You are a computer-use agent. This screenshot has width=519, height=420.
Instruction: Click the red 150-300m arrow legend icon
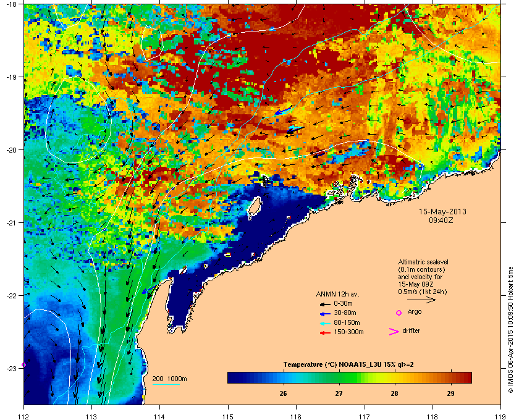click(325, 333)
